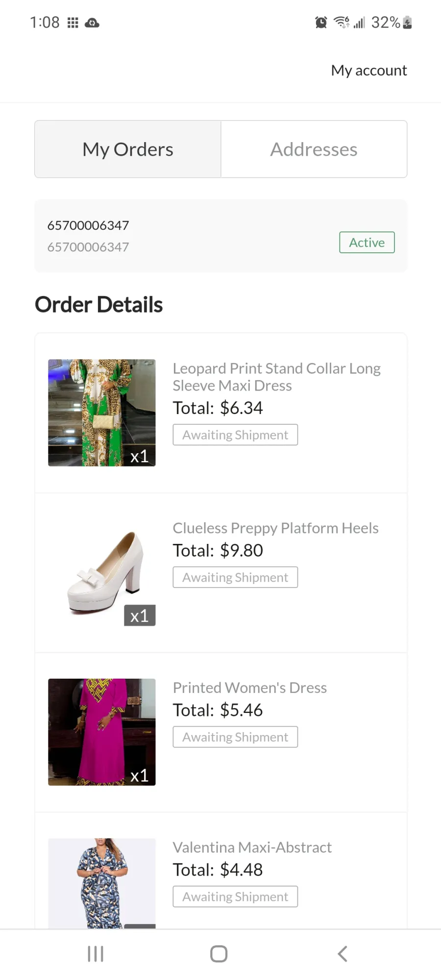The width and height of the screenshot is (441, 980).
Task: Switch to the Addresses tab
Action: [x=314, y=149]
